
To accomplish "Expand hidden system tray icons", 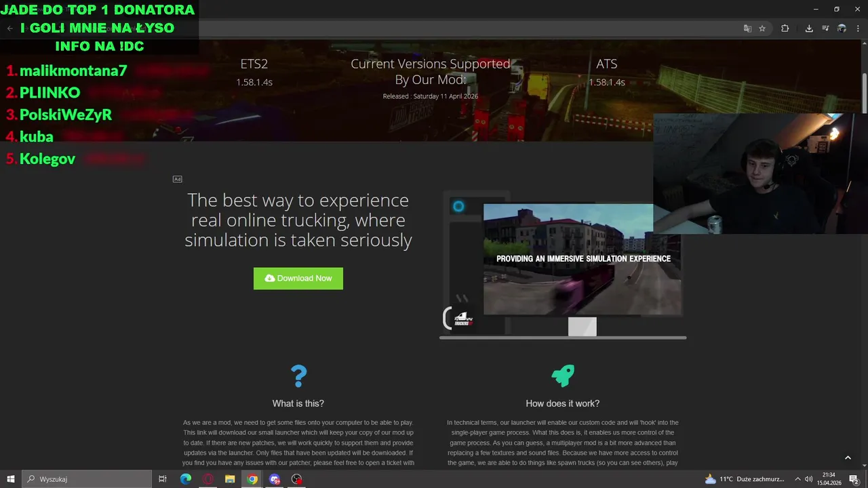I will 797,479.
